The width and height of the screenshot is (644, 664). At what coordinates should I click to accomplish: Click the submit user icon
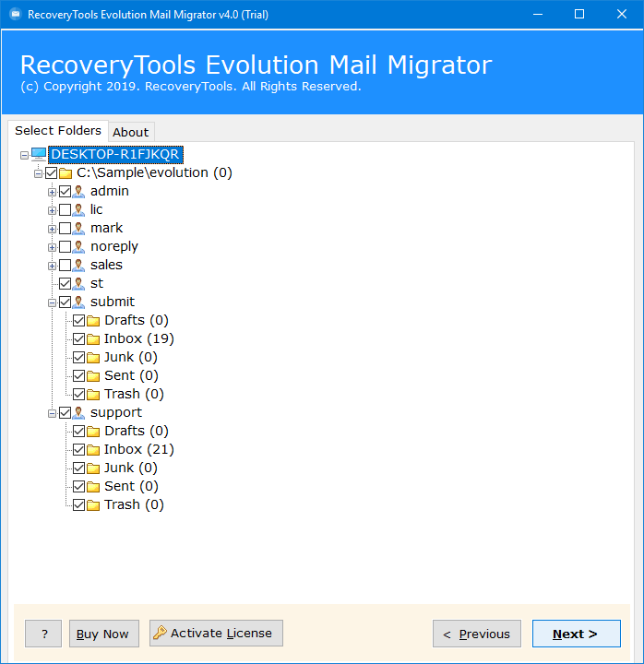78,302
